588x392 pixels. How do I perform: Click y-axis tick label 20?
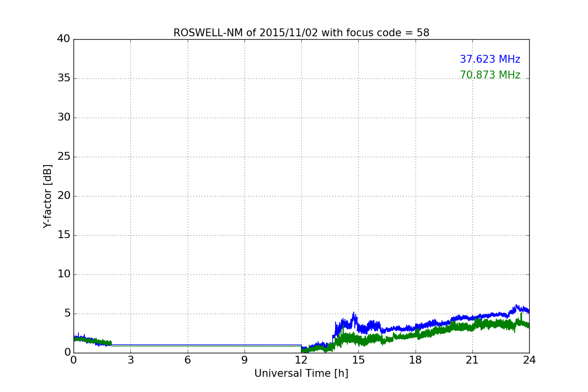coord(64,196)
